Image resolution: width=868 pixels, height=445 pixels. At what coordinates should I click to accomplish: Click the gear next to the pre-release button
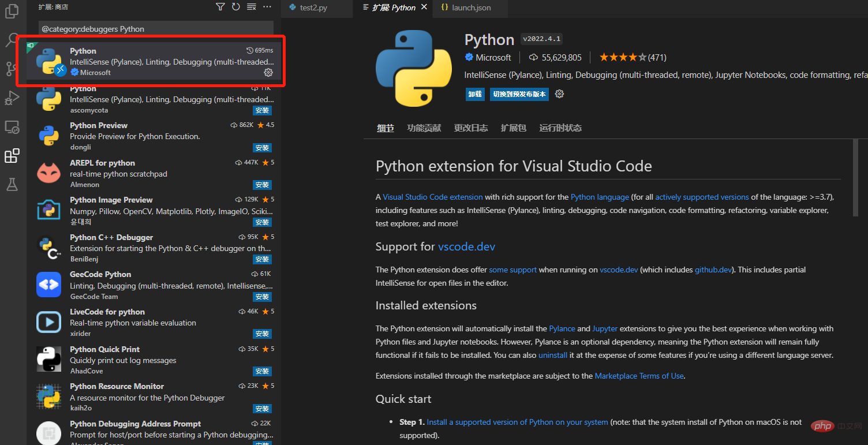tap(559, 94)
